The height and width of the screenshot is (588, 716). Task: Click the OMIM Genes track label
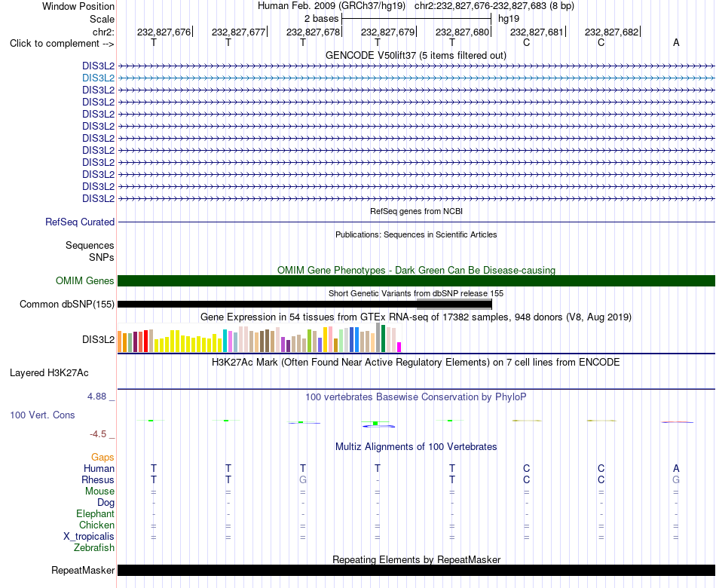click(84, 281)
